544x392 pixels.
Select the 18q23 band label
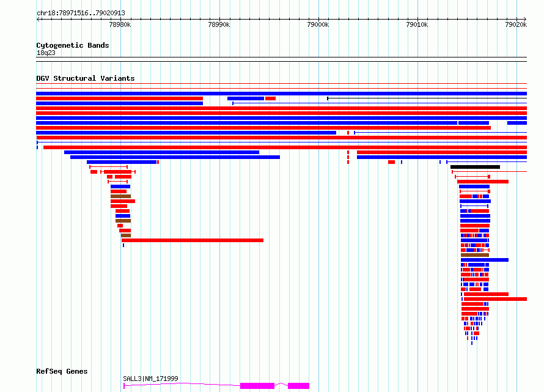pyautogui.click(x=46, y=53)
